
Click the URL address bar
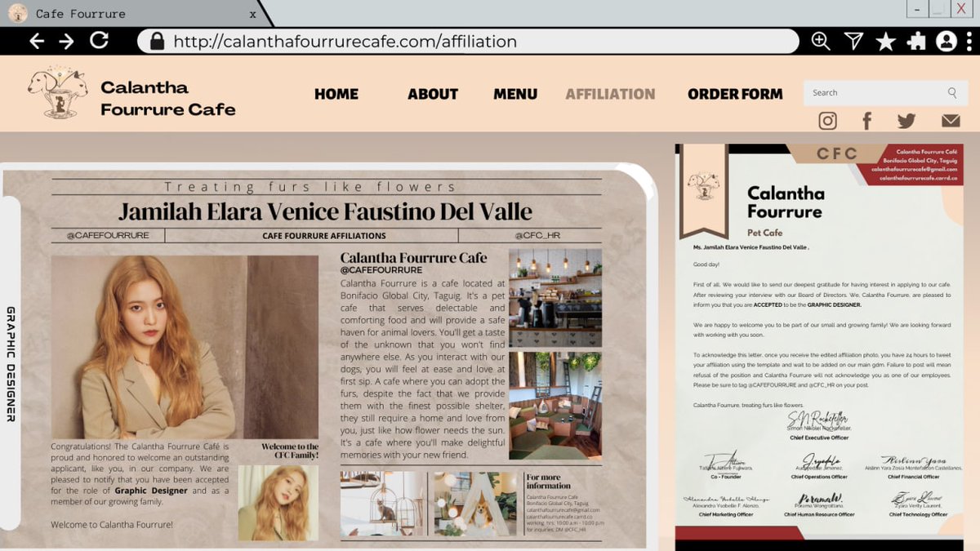click(467, 41)
